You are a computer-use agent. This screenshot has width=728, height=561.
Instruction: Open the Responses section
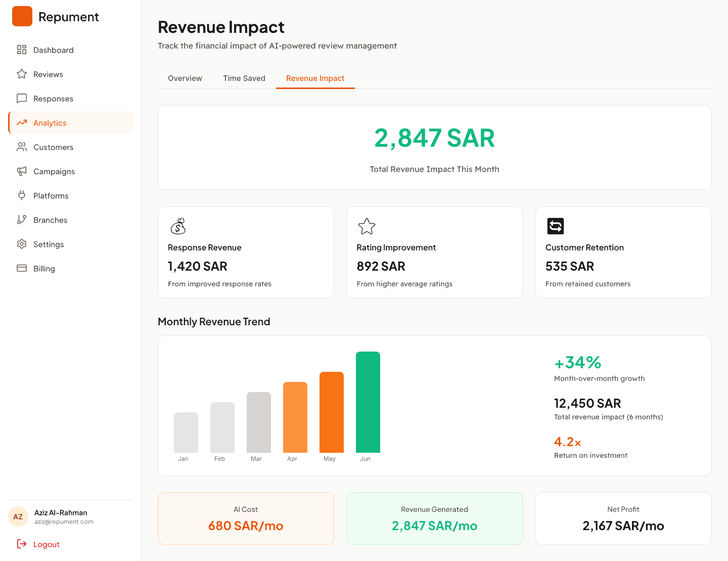click(71, 98)
